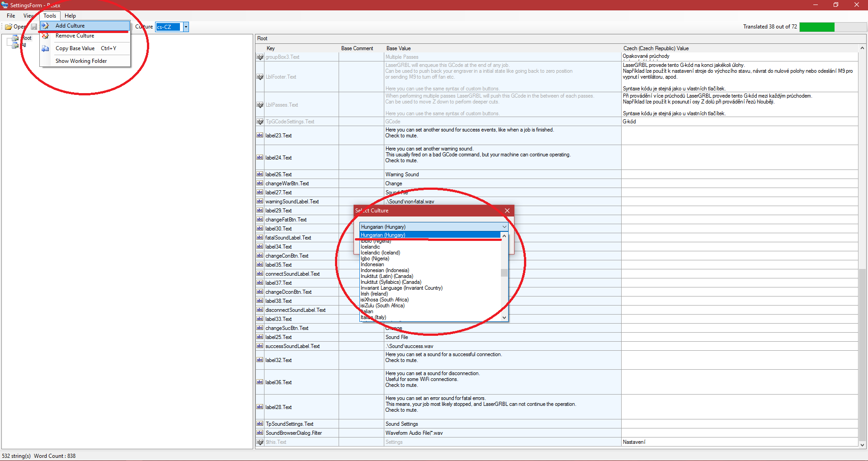Choose Remove Culture from the Tools menu

pos(85,36)
